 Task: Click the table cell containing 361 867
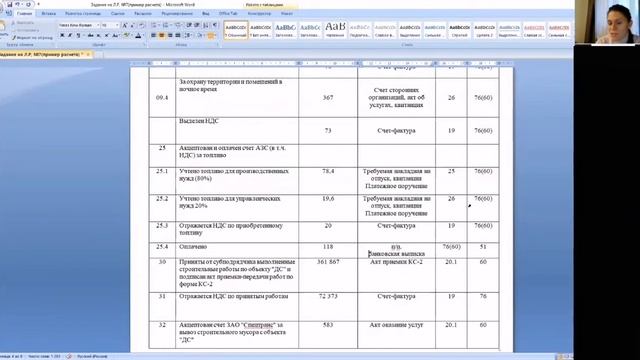tap(328, 275)
